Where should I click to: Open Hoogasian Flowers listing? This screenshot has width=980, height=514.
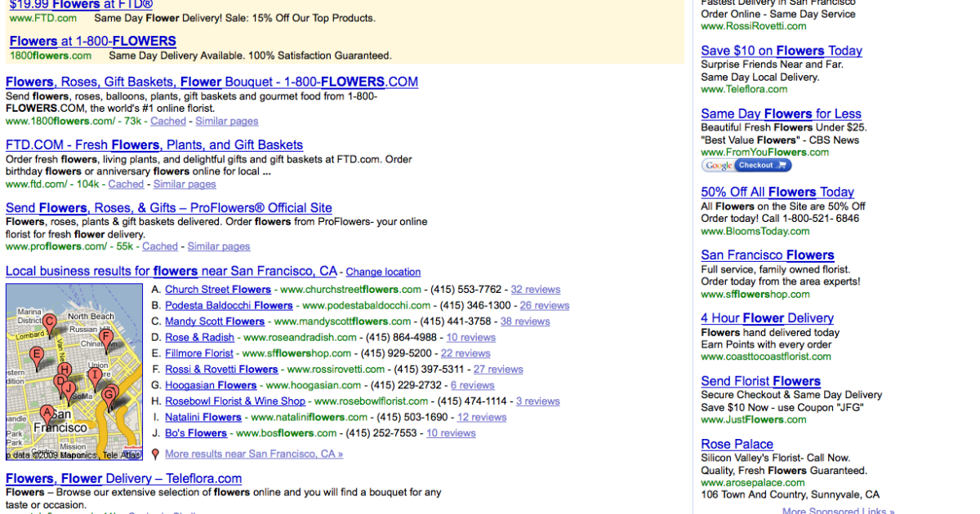click(x=211, y=385)
